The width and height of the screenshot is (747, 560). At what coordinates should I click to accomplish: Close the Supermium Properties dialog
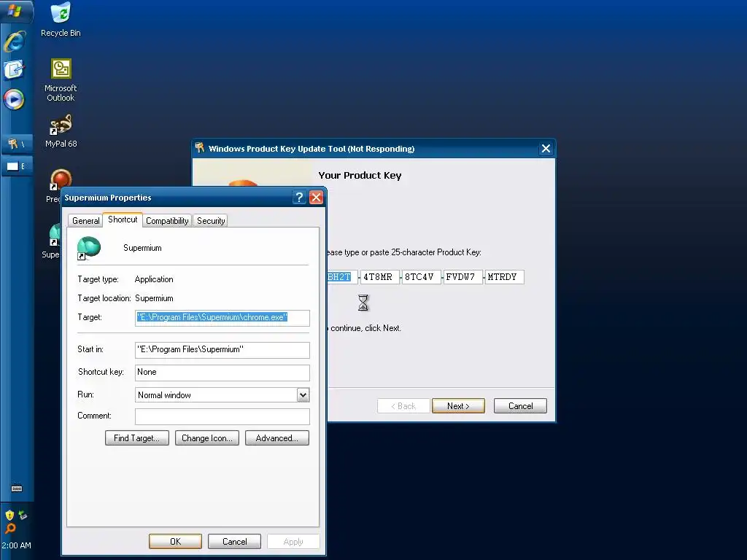[317, 197]
